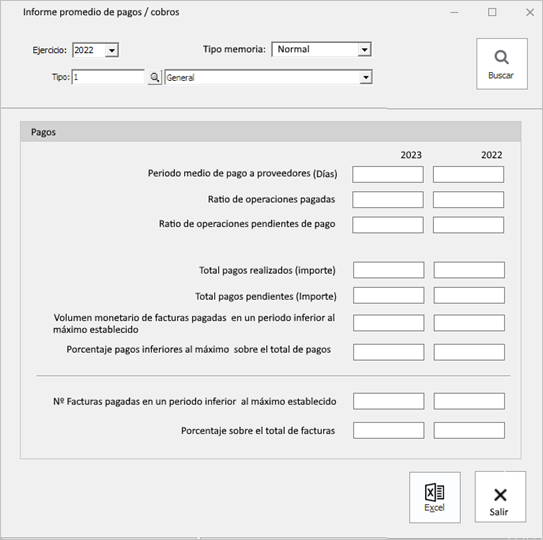Image resolution: width=543 pixels, height=540 pixels.
Task: Click the 'Tipo memoria:' label
Action: click(234, 49)
